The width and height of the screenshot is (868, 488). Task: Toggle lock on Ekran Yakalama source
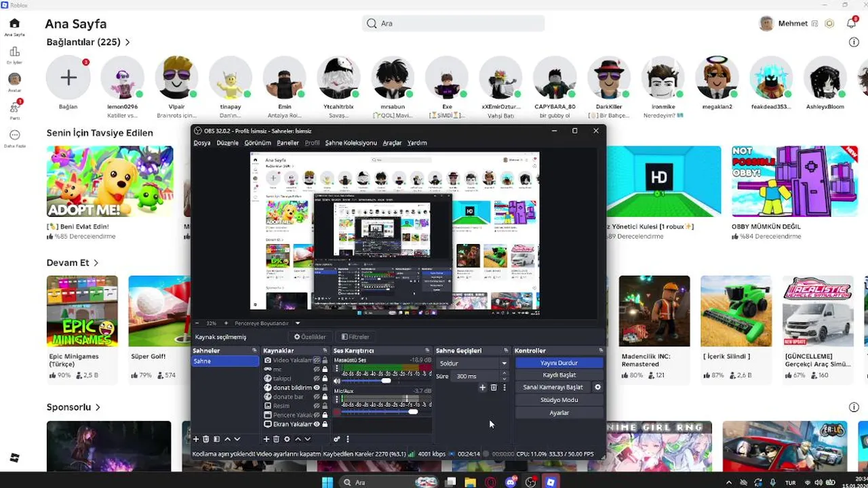325,424
